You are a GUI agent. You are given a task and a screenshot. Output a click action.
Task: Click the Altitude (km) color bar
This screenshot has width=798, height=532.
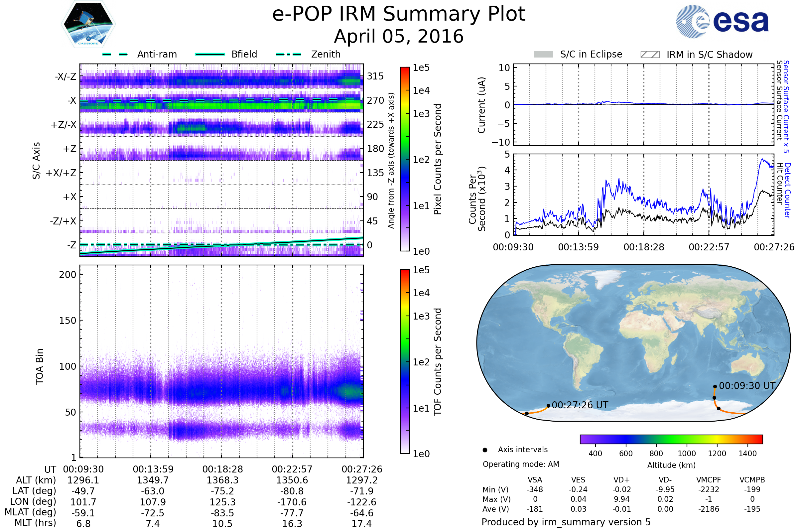point(671,439)
